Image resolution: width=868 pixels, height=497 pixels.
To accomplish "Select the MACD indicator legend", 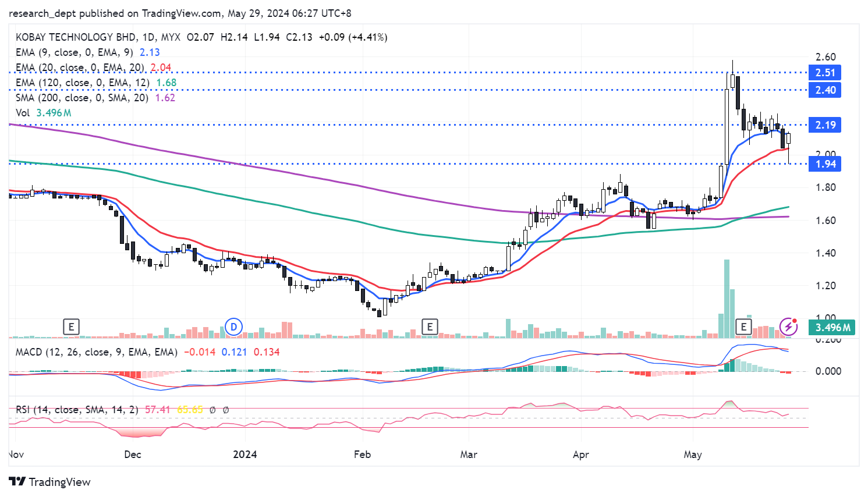I will (x=96, y=352).
